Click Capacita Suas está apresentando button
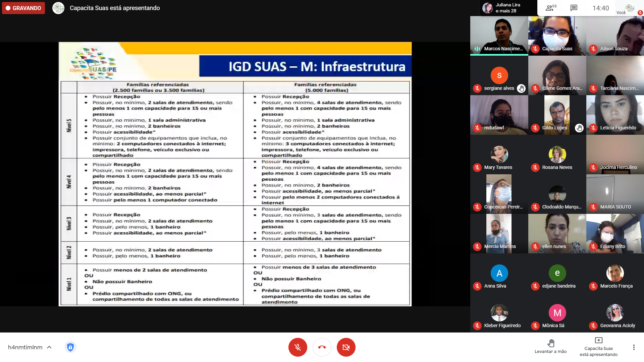 (598, 347)
